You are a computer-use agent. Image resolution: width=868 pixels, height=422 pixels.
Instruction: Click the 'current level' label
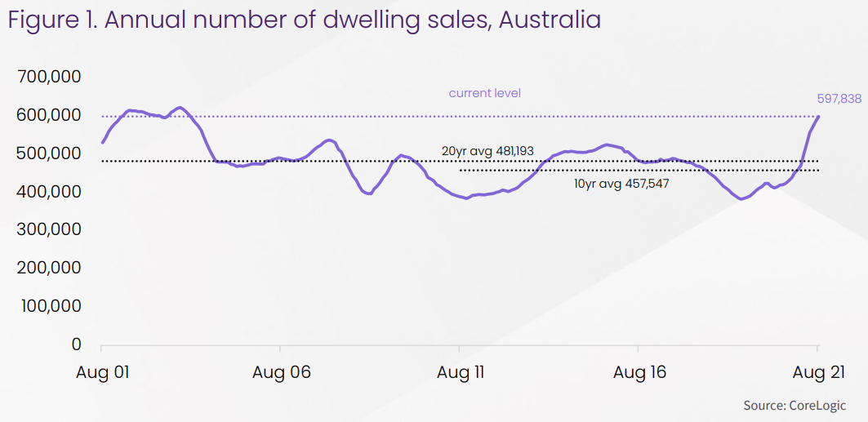coord(484,93)
